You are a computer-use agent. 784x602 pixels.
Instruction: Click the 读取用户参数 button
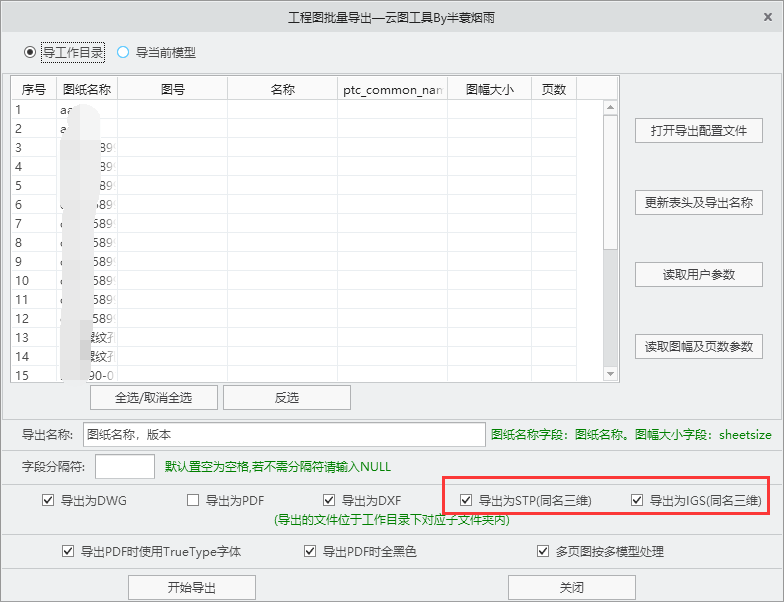click(x=698, y=274)
